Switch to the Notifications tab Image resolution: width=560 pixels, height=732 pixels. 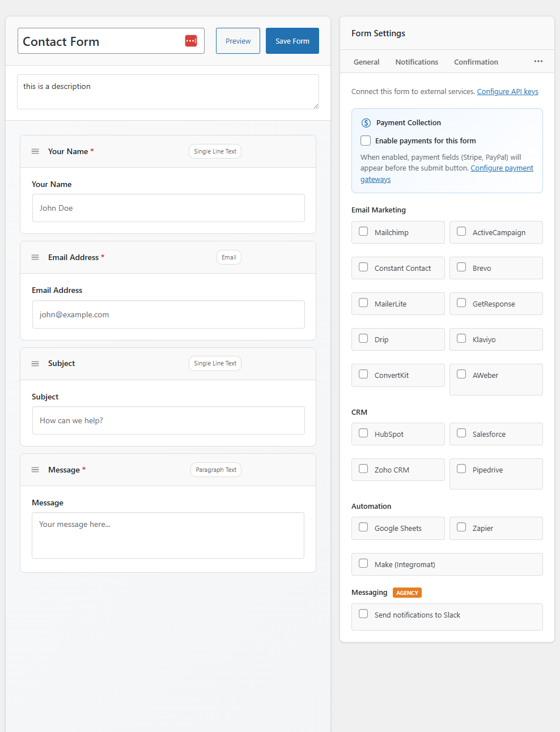(417, 62)
